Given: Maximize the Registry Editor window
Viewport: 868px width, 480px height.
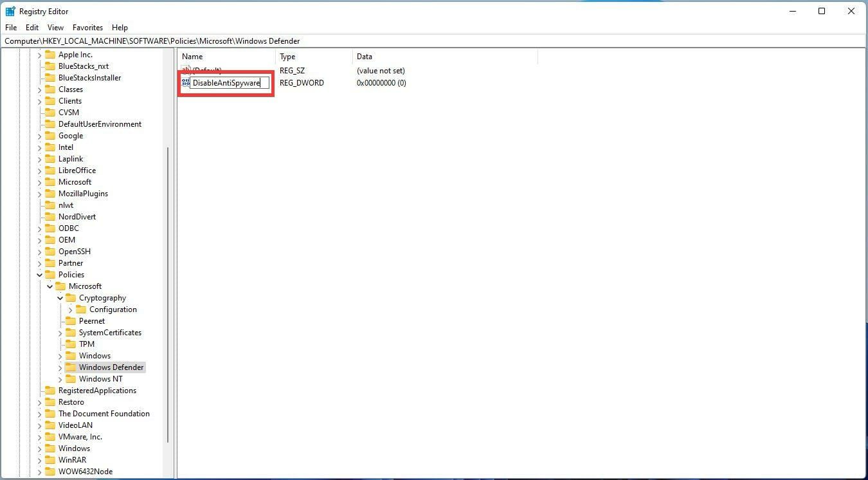Looking at the screenshot, I should pos(822,11).
